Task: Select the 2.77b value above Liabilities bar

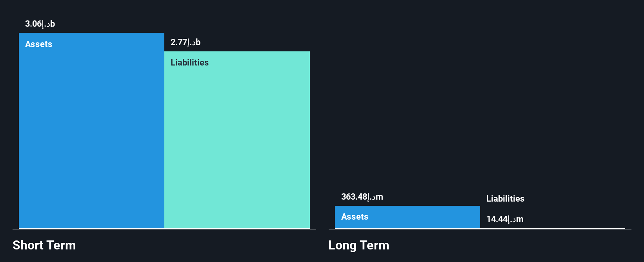Action: 186,42
